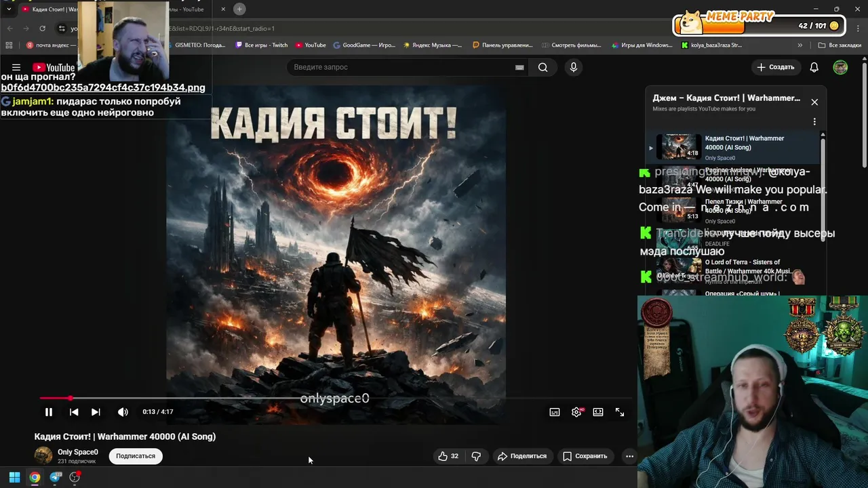Click the Создать create button

coord(776,67)
